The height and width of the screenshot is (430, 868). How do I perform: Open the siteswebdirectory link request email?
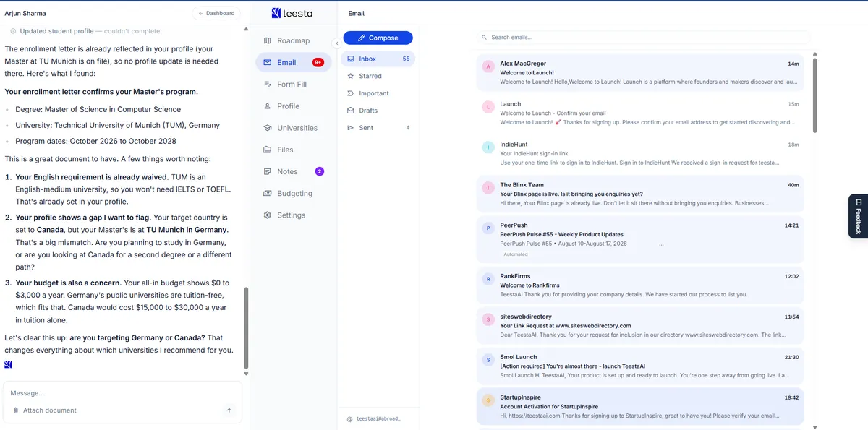click(640, 325)
